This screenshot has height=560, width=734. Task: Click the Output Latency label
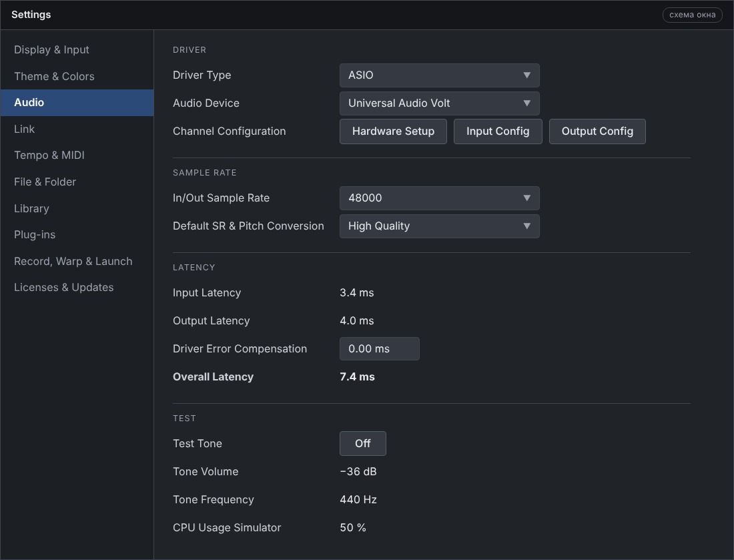(x=211, y=321)
